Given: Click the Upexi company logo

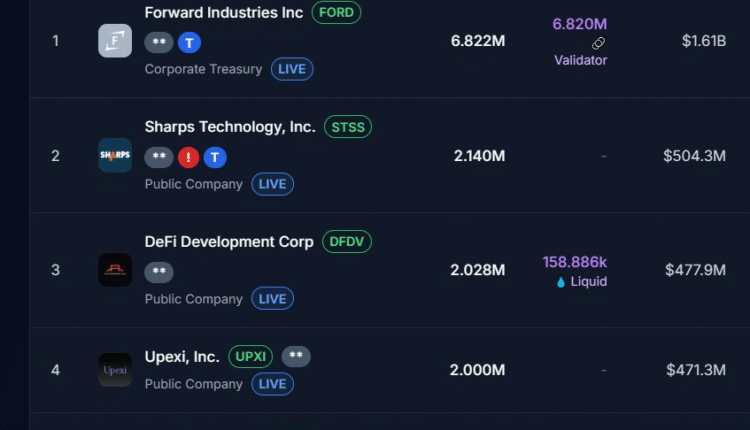Looking at the screenshot, I should [x=114, y=370].
